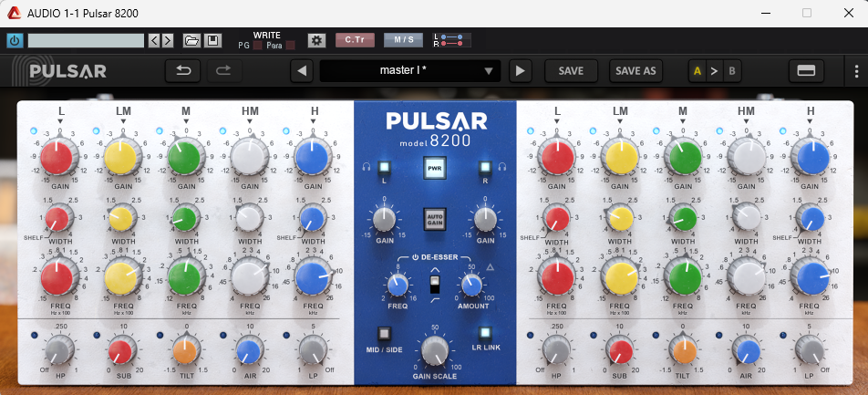Solo right channel headphone icon

pos(503,166)
